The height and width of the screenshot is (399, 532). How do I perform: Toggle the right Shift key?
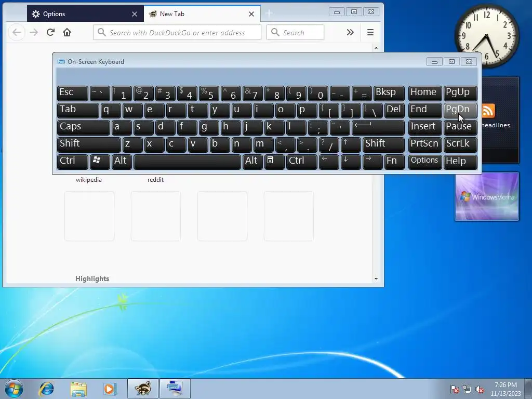(383, 144)
